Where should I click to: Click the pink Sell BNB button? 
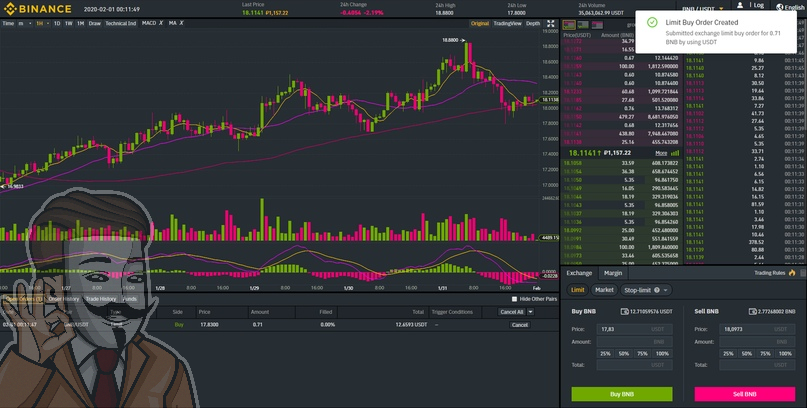coord(745,394)
